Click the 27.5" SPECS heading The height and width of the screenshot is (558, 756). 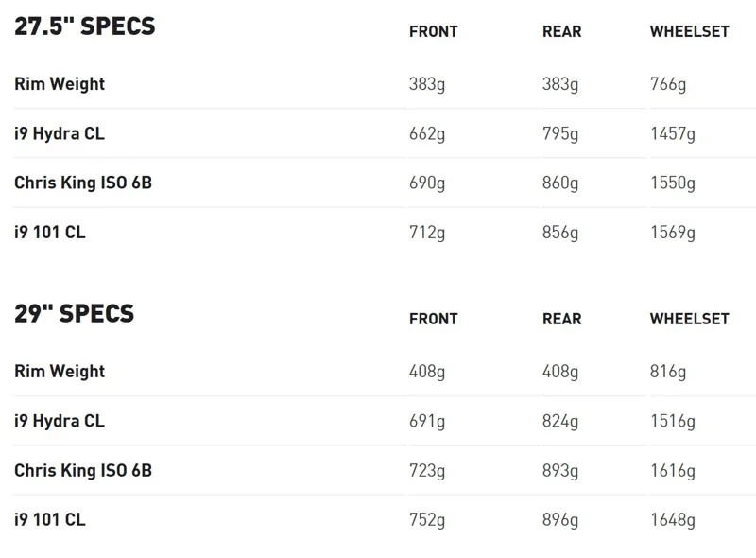(x=85, y=26)
